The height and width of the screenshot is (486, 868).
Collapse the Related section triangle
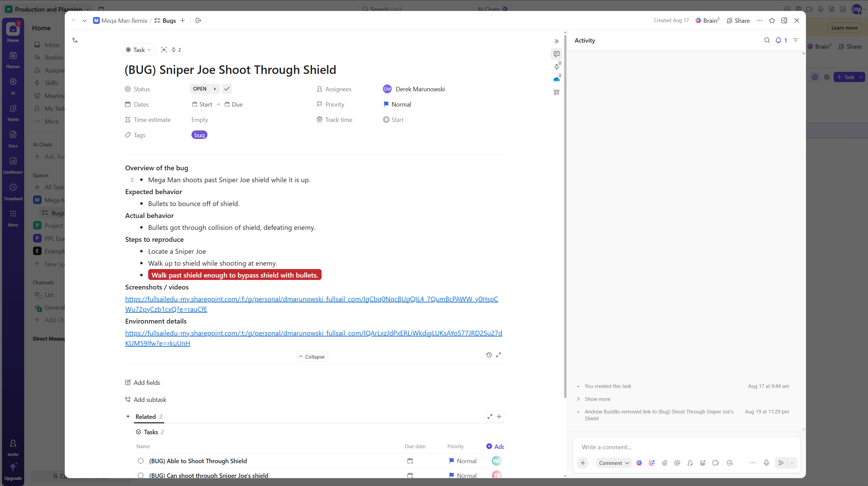[128, 417]
